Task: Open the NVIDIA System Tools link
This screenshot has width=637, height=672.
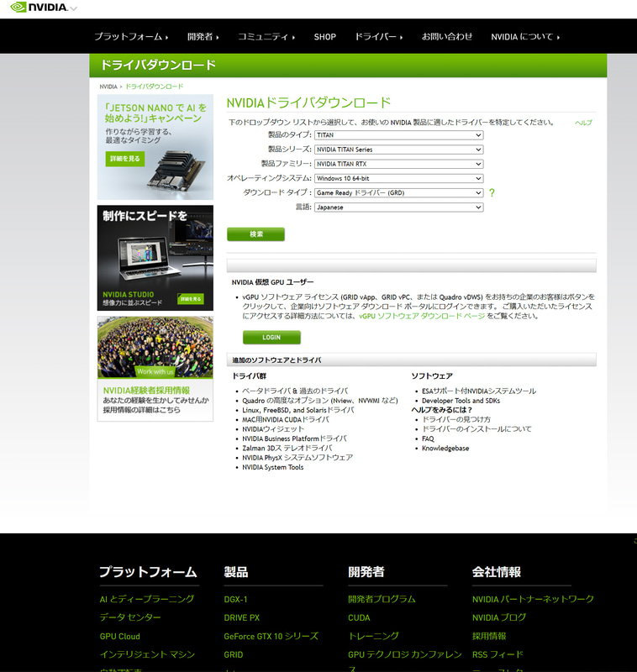Action: (x=272, y=467)
